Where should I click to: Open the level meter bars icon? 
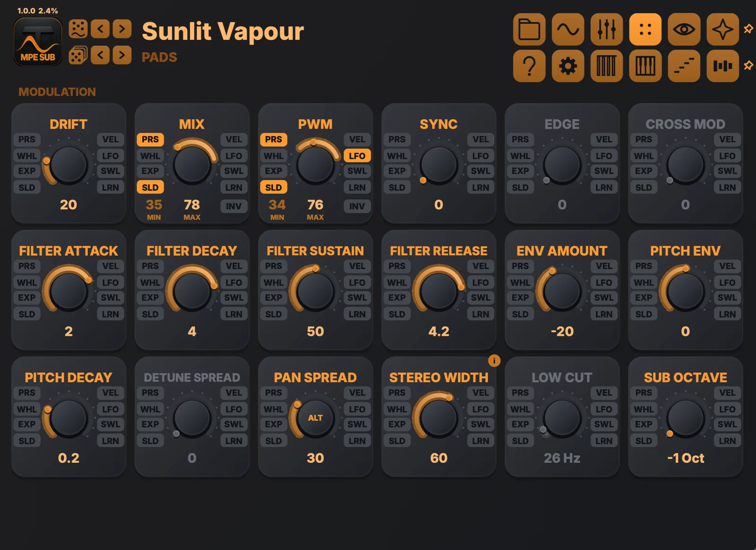[x=722, y=66]
